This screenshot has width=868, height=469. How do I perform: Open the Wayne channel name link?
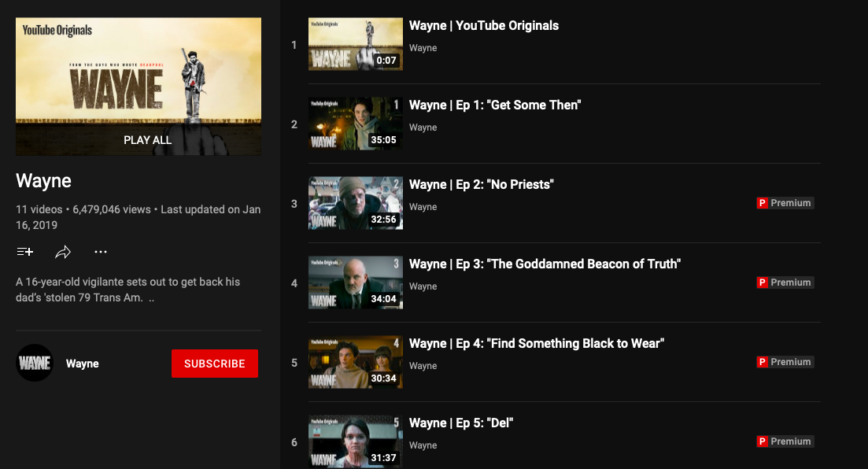pyautogui.click(x=83, y=364)
